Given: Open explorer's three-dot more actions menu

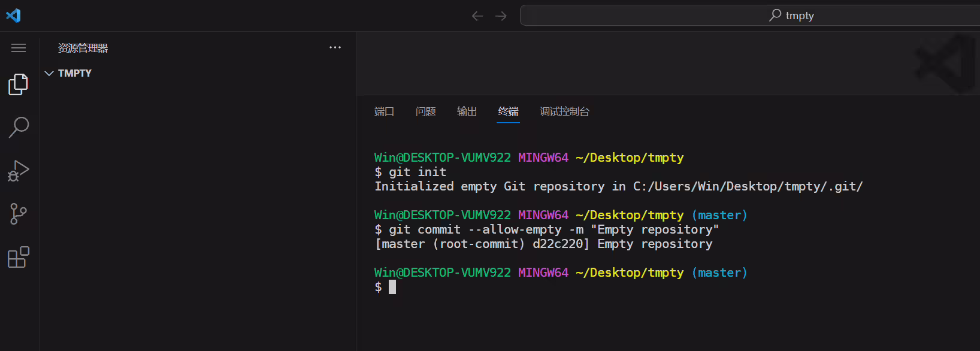Looking at the screenshot, I should (x=335, y=47).
